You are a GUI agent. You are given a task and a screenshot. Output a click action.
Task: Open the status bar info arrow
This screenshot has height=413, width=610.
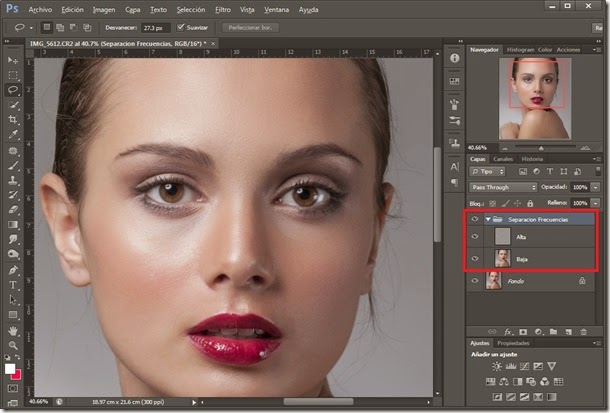pos(194,402)
